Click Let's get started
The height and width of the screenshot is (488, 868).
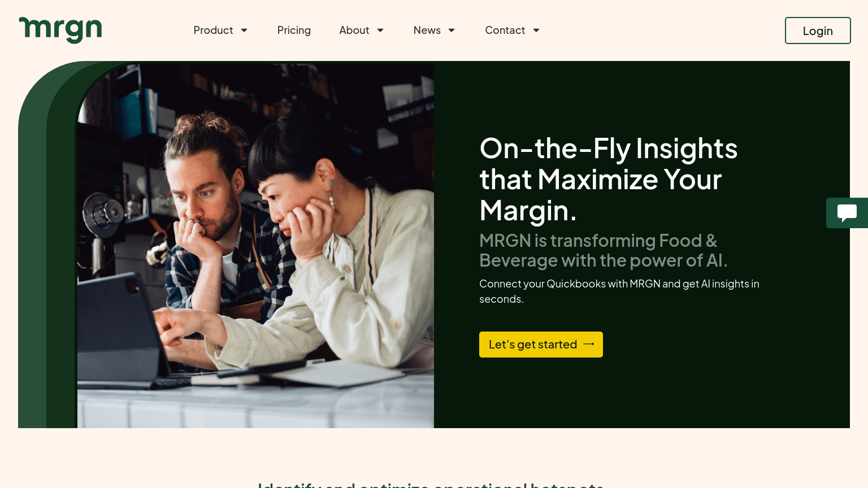[541, 345]
